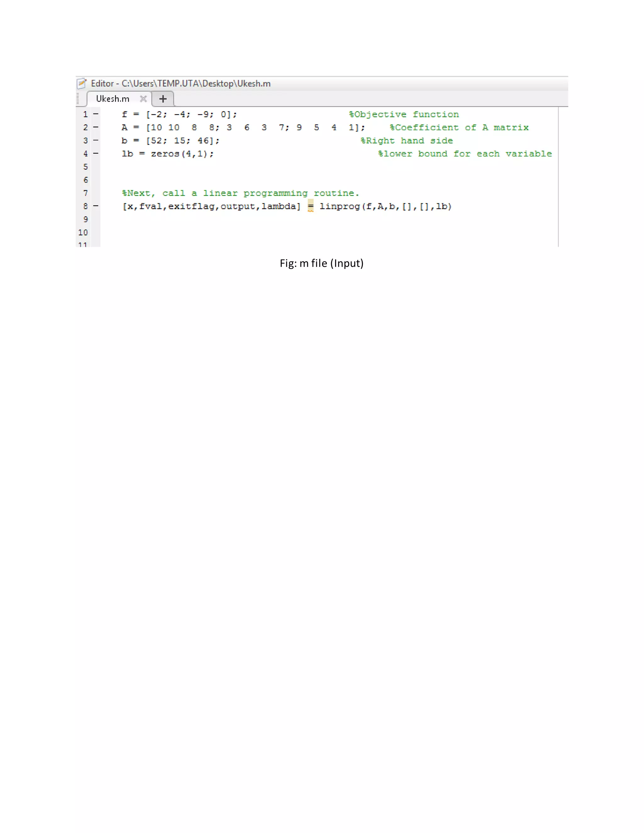The width and height of the screenshot is (644, 833).
Task: Set breakpoint dash on line 8
Action: point(96,206)
